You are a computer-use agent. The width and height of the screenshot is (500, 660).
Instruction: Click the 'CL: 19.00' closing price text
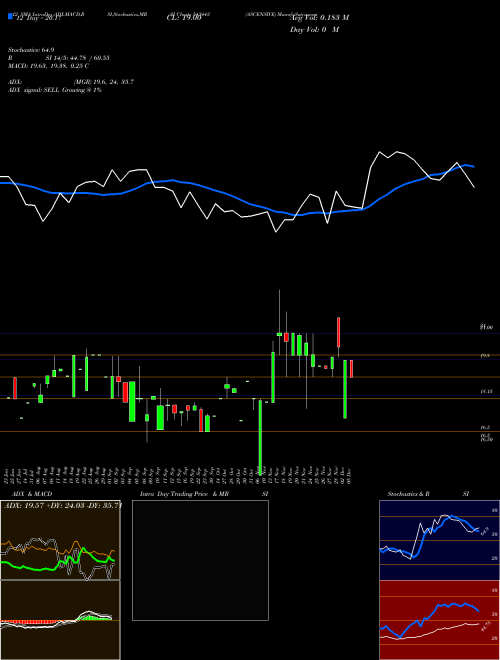pos(184,18)
